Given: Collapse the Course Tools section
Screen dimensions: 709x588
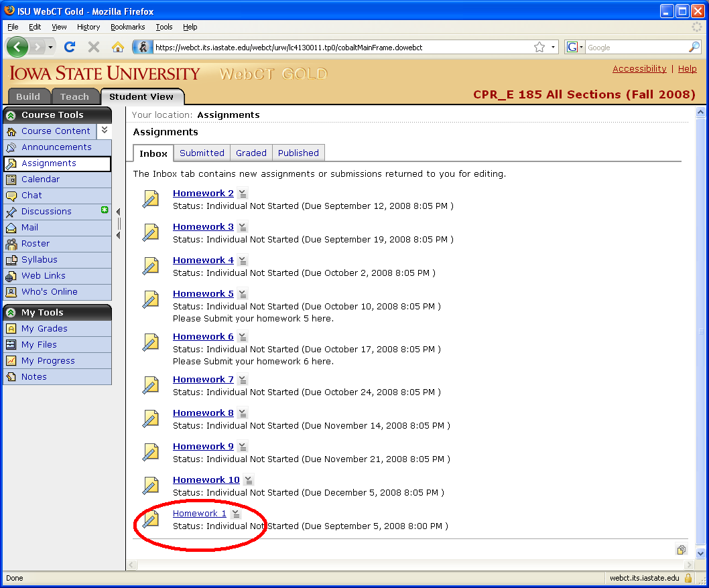Looking at the screenshot, I should 11,115.
